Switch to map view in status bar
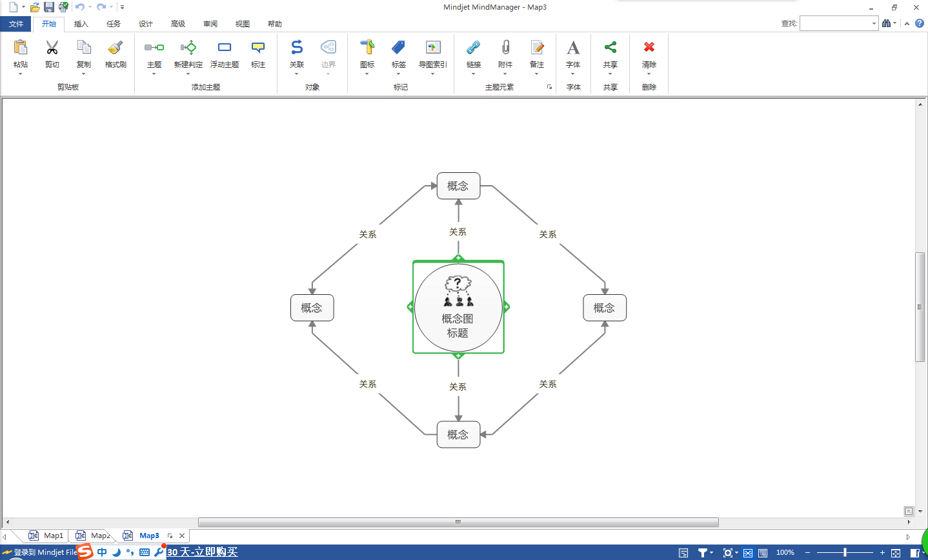This screenshot has width=928, height=560. (x=748, y=553)
